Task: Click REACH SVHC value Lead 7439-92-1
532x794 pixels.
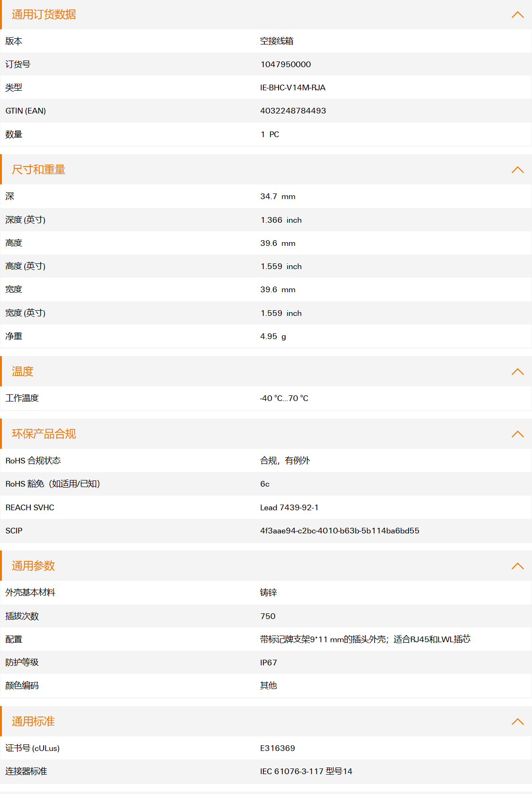Action: tap(289, 507)
